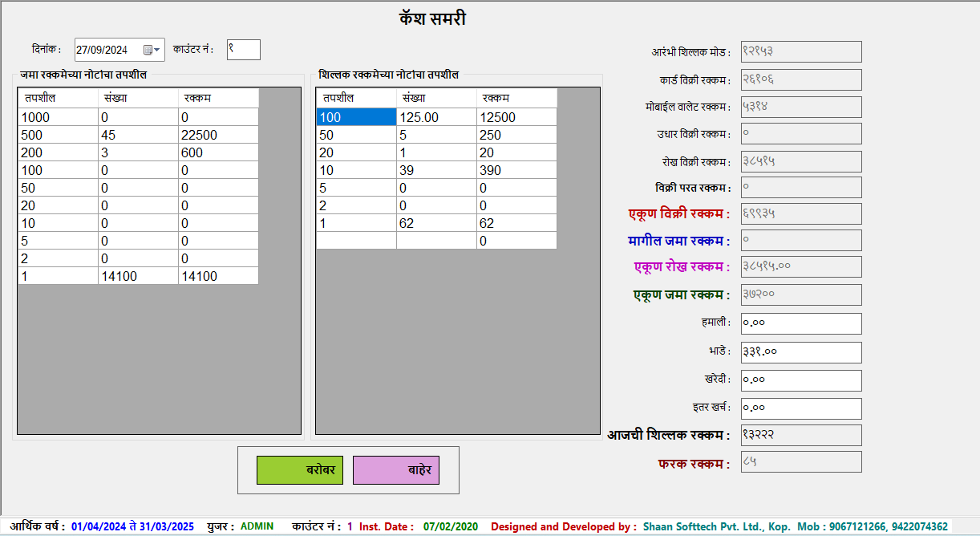Click the तपशील column header in जमा table
This screenshot has width=980, height=536.
coord(58,98)
